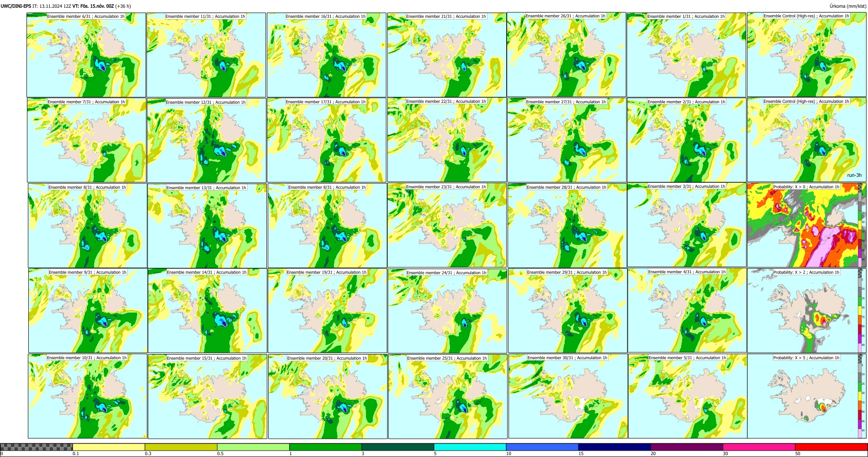Viewport: 868px width, 457px height.
Task: View the Ensemble member 12/31 map panel
Action: pos(206,140)
